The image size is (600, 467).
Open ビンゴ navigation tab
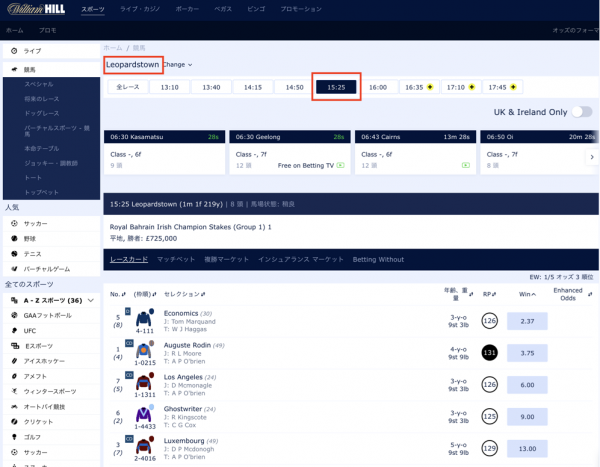tap(256, 9)
